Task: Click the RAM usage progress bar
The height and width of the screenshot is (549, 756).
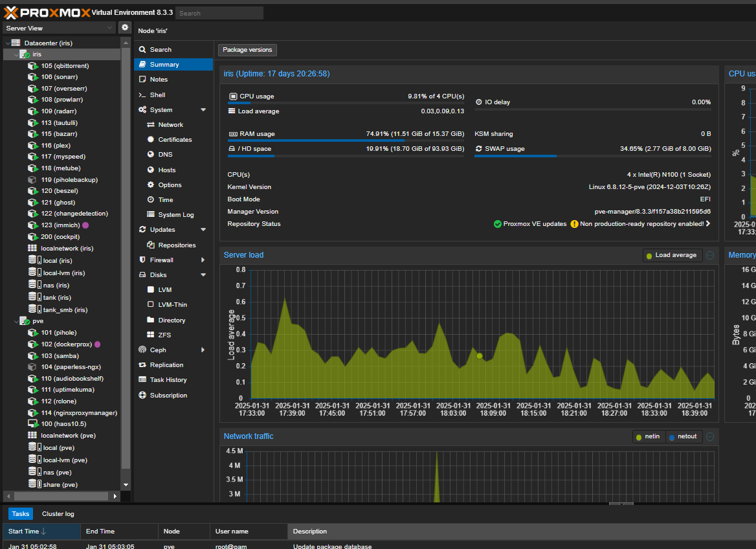Action: tap(346, 140)
